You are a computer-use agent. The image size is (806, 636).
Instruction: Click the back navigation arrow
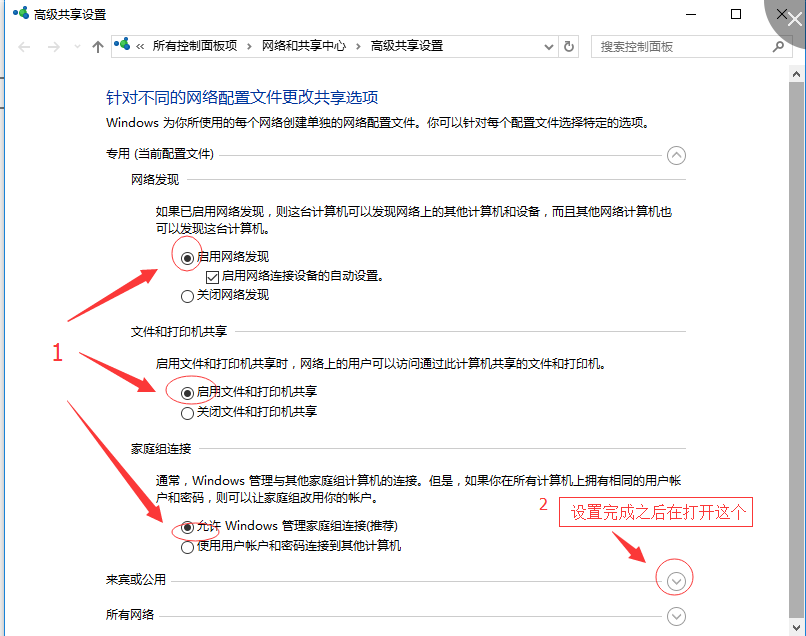pyautogui.click(x=24, y=47)
